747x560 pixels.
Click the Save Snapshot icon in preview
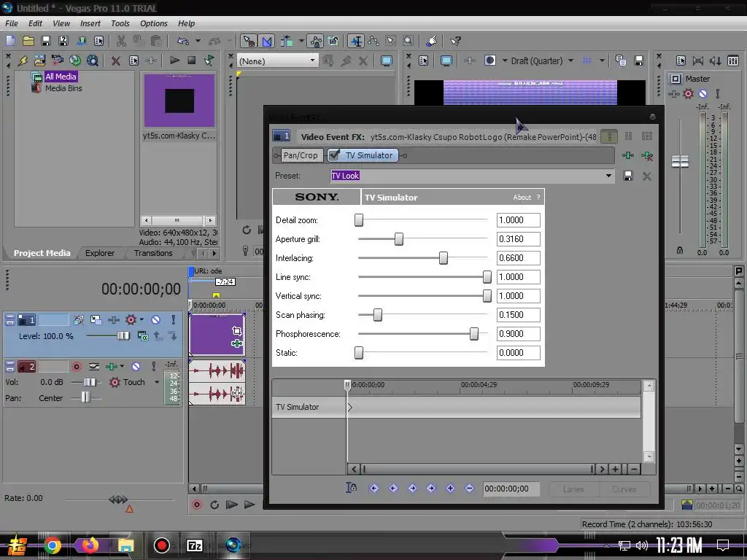639,61
